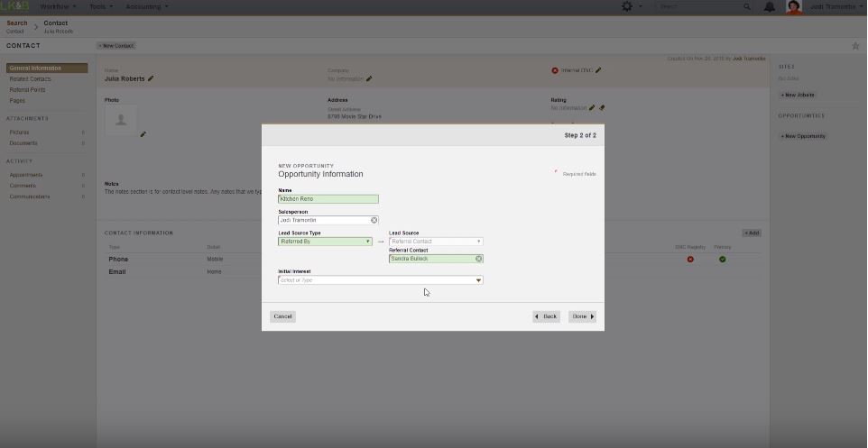Open the Lead Source Type dropdown

tap(368, 242)
